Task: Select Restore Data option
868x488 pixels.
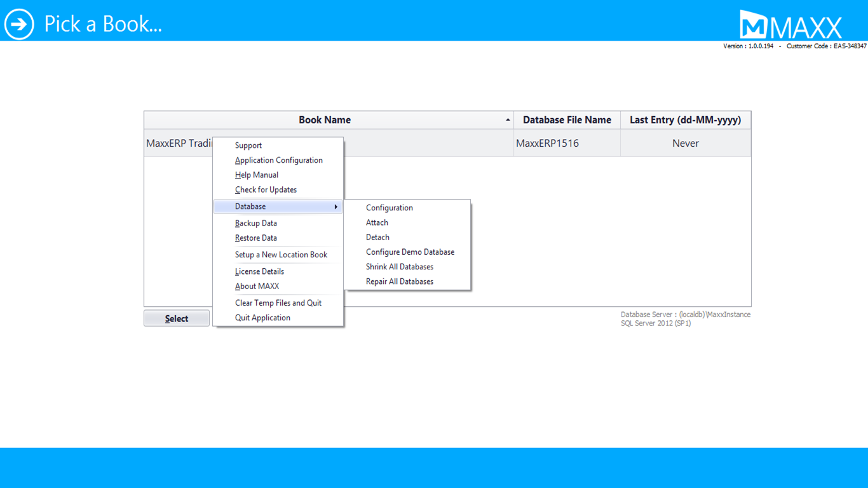Action: coord(255,238)
